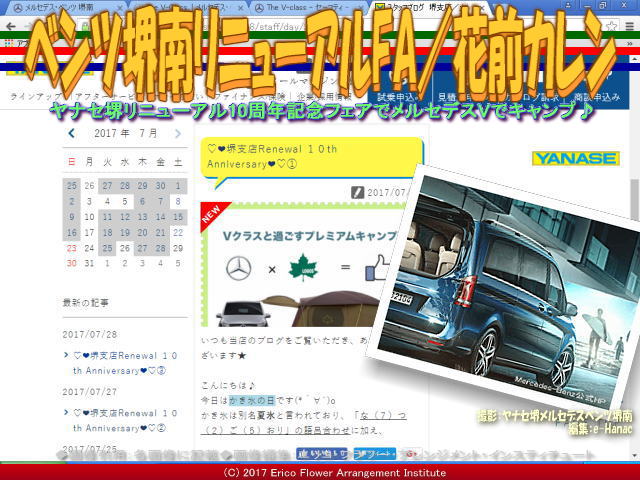This screenshot has width=640, height=480.
Task: Open calendar date 15 in July
Action: 178,217
